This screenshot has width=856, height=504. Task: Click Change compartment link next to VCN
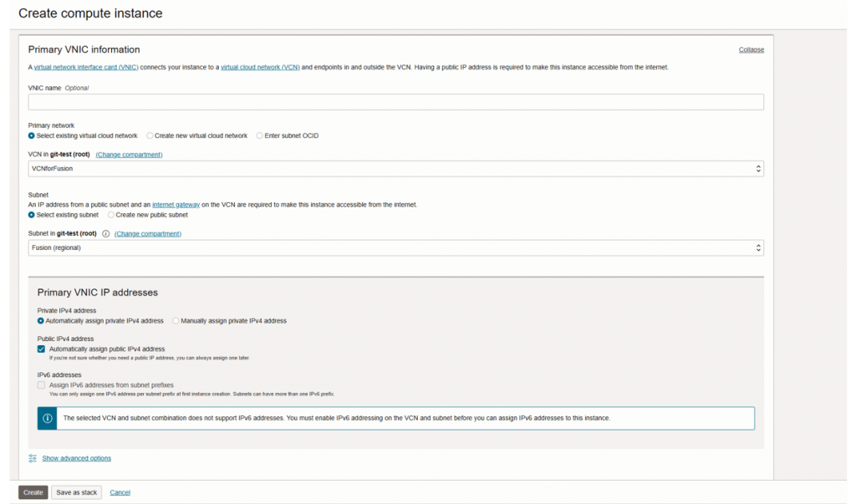(x=129, y=155)
